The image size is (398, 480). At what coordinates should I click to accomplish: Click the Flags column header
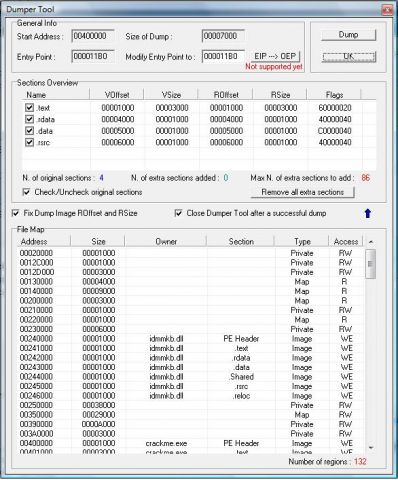(x=334, y=95)
